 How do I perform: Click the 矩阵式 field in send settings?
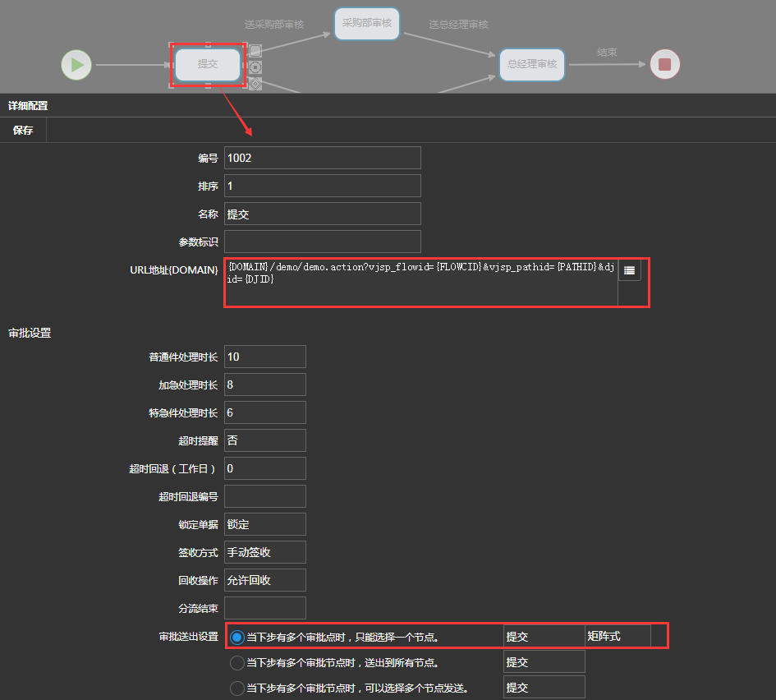tap(618, 636)
